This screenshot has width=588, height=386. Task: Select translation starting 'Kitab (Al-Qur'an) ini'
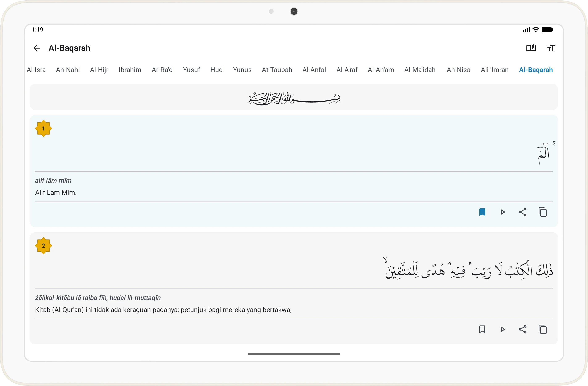tap(163, 310)
